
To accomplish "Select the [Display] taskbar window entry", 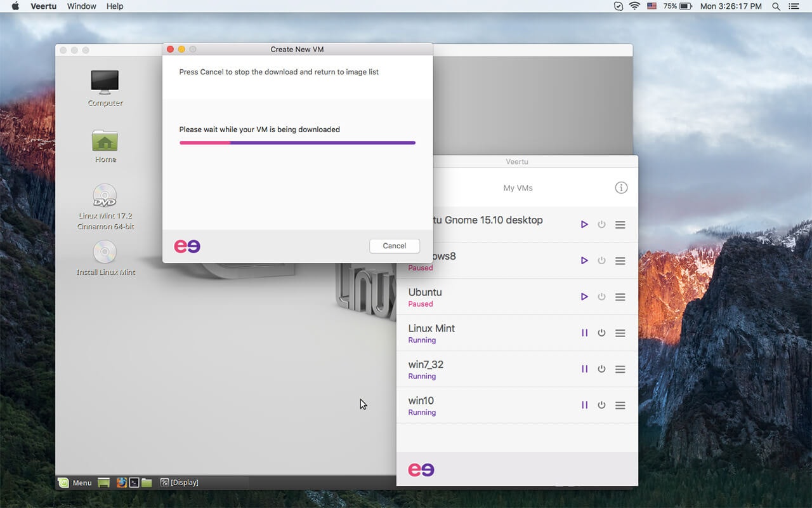I will pos(180,483).
